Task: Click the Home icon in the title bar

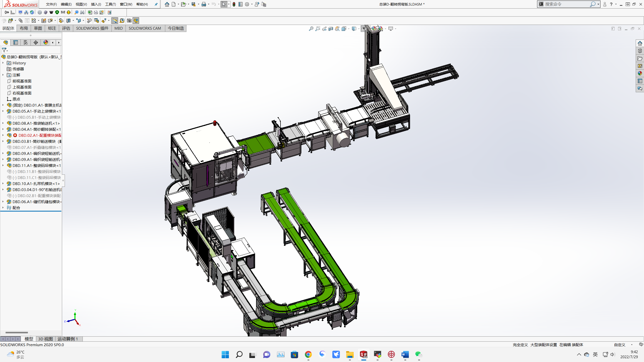Action: pyautogui.click(x=167, y=4)
